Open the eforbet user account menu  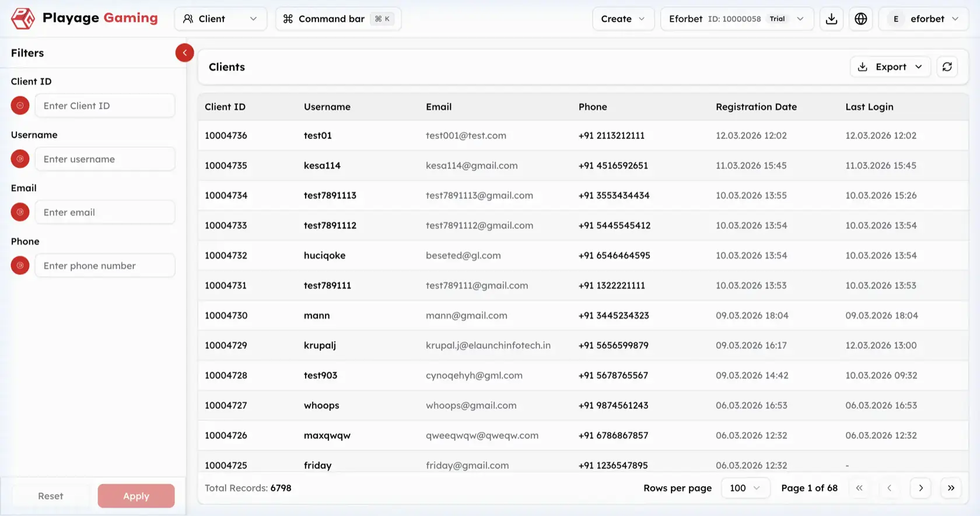click(x=923, y=19)
